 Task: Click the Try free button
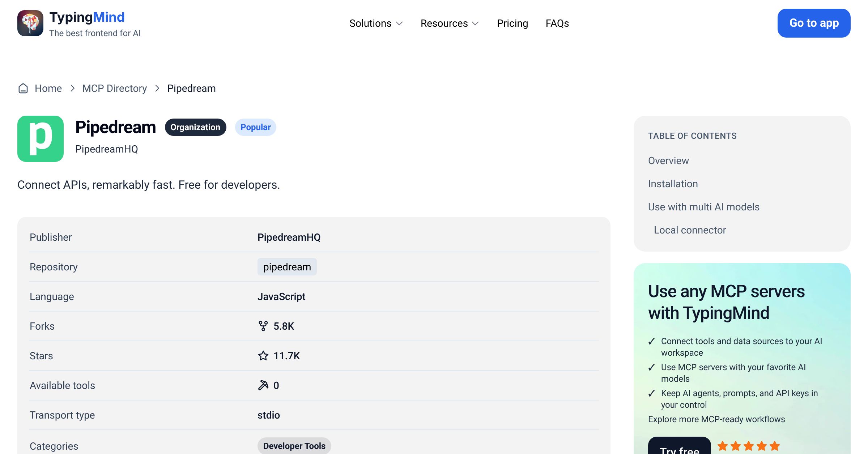[x=680, y=446]
